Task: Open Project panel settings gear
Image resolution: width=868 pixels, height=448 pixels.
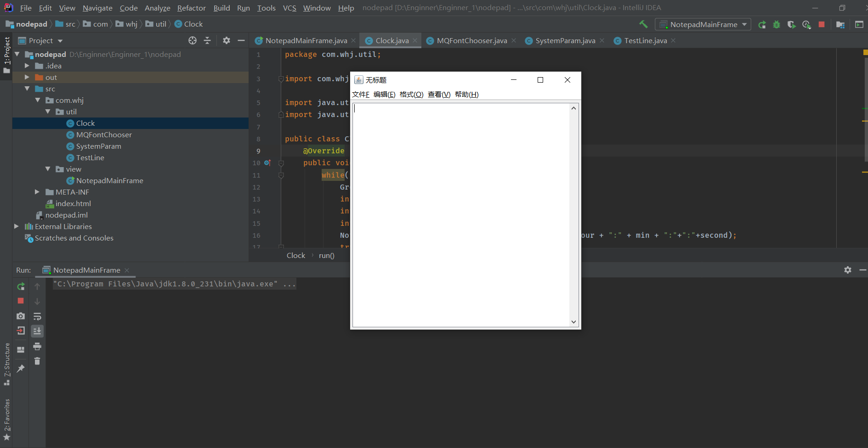Action: coord(226,40)
